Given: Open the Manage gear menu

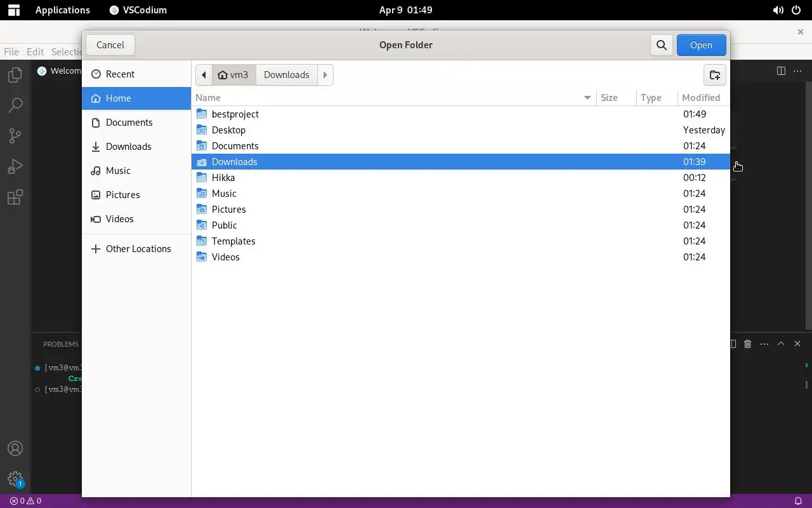Looking at the screenshot, I should pyautogui.click(x=15, y=479).
